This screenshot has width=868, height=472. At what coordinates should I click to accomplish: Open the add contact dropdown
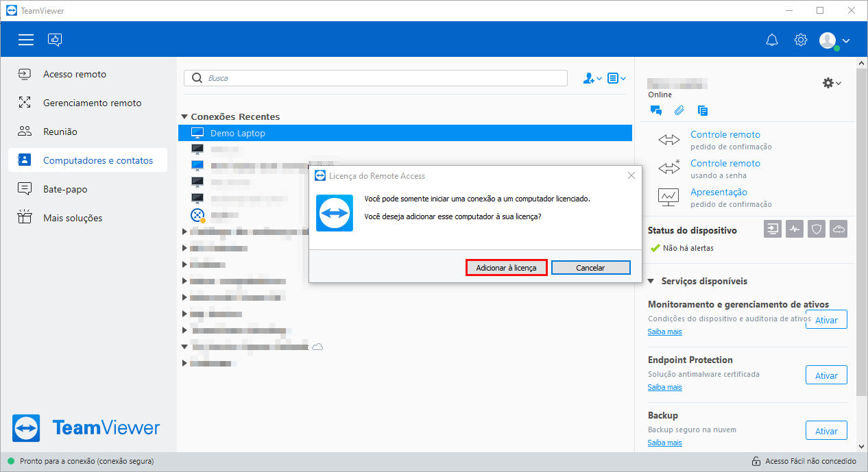pos(592,78)
